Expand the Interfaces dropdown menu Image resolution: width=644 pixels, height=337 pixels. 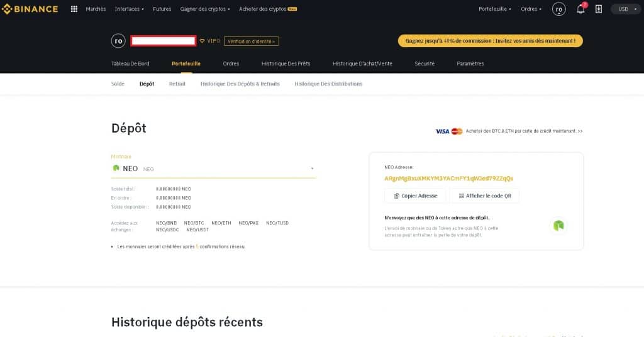pyautogui.click(x=130, y=9)
